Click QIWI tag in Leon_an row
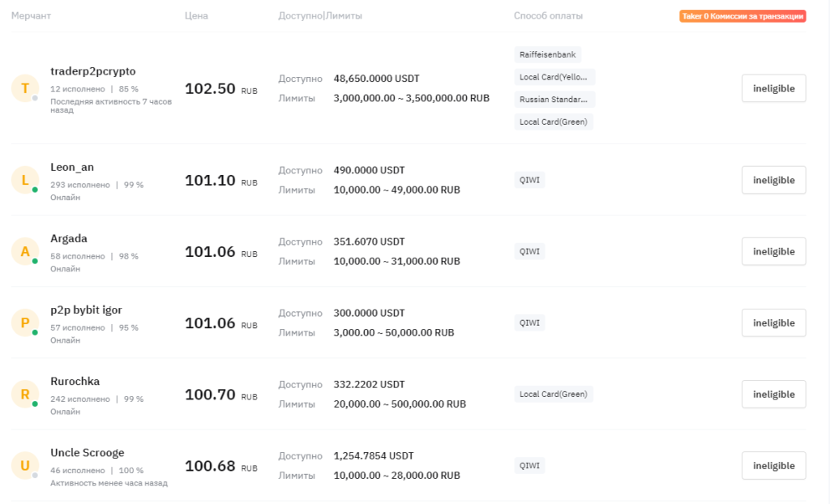 pyautogui.click(x=529, y=180)
